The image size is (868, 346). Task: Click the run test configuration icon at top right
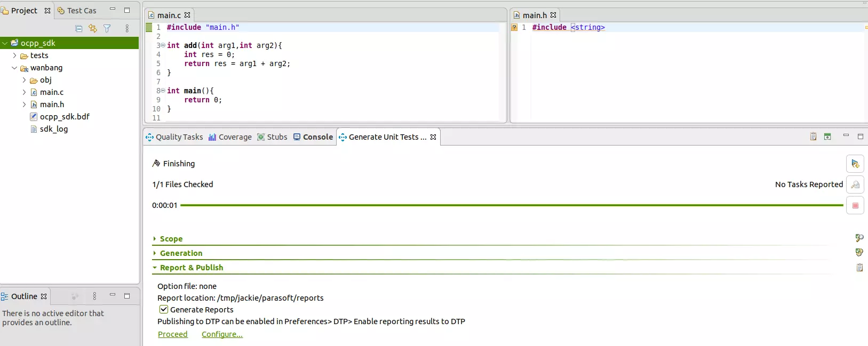coord(855,164)
